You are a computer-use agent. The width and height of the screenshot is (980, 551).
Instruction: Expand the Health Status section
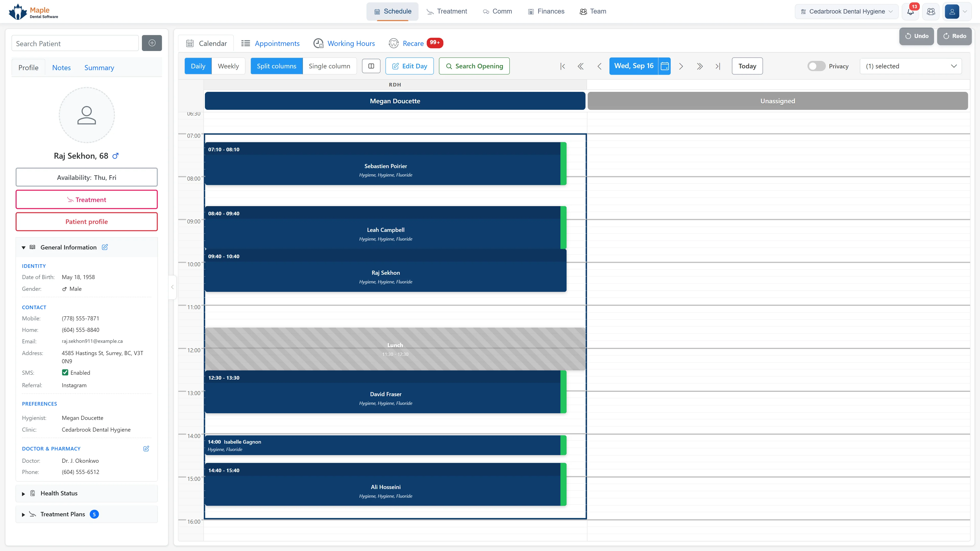pyautogui.click(x=23, y=494)
